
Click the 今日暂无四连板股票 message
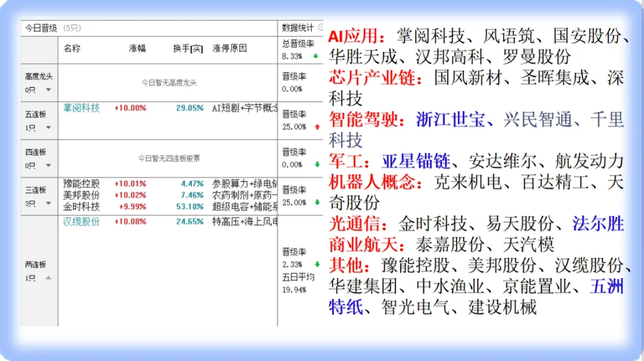tap(169, 158)
